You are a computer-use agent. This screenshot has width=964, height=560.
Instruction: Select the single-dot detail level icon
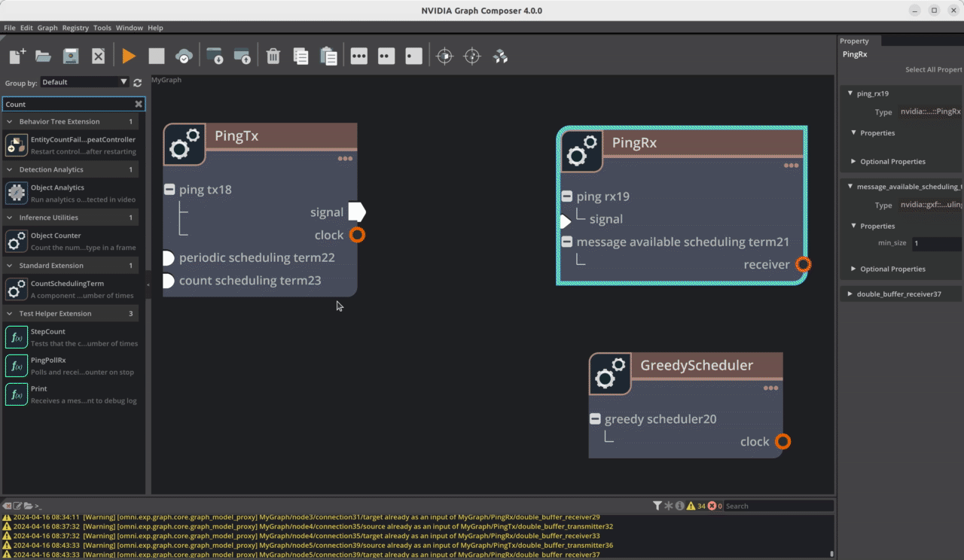coord(413,56)
